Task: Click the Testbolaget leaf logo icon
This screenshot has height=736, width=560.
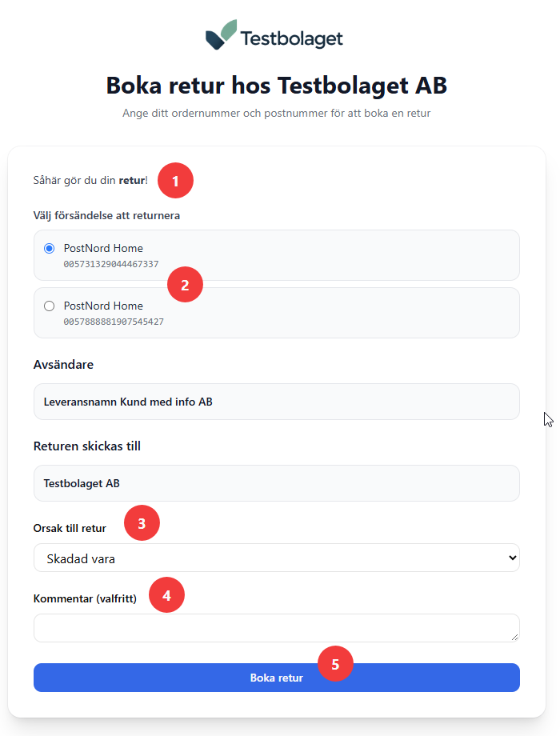Action: pyautogui.click(x=221, y=34)
